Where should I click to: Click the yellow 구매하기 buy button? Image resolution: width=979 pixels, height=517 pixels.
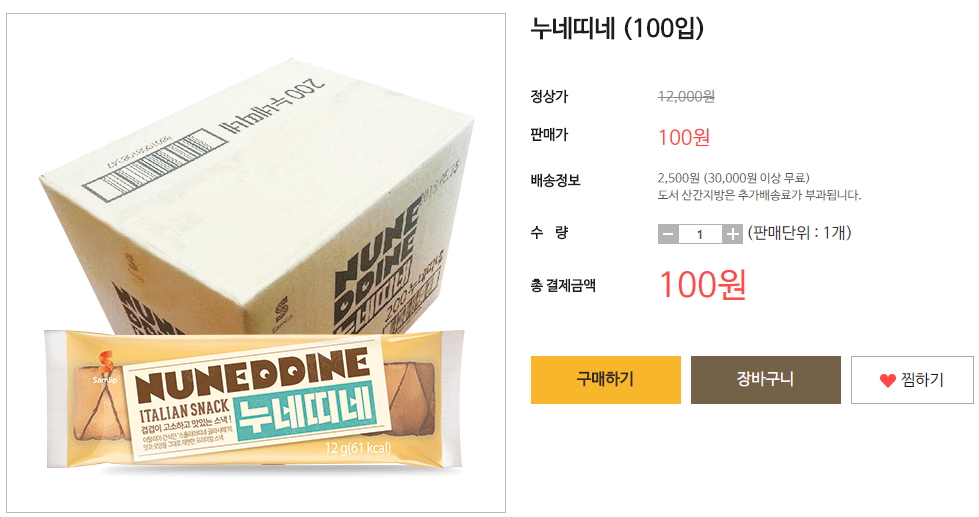pos(606,380)
